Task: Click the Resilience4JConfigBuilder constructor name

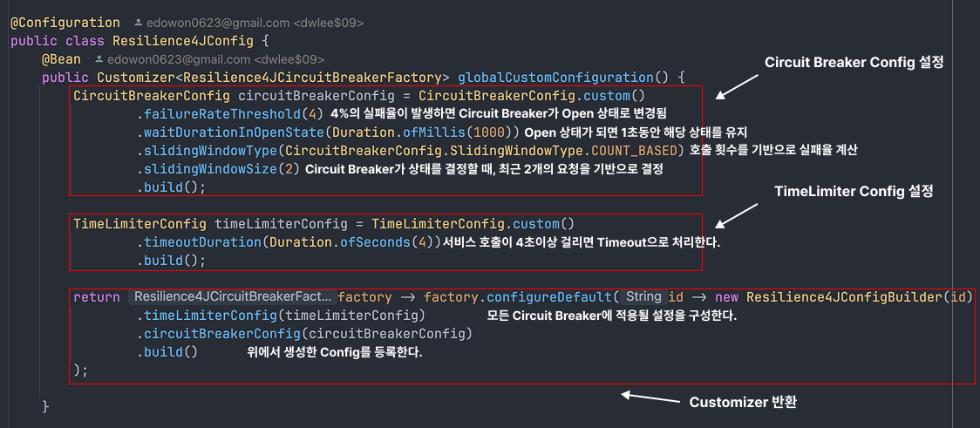Action: point(845,296)
